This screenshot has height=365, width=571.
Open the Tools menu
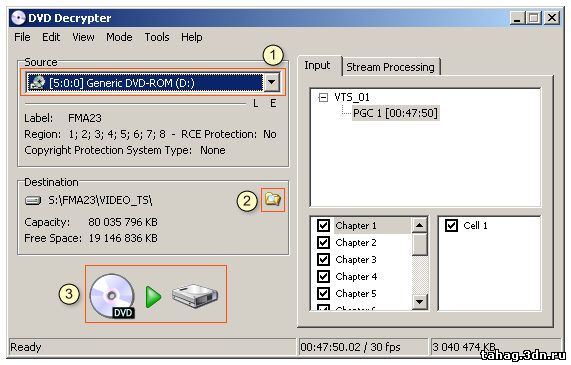[x=157, y=37]
